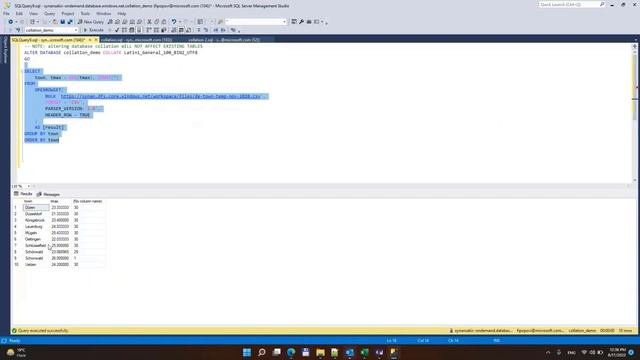Show hidden system tray icons

point(548,352)
